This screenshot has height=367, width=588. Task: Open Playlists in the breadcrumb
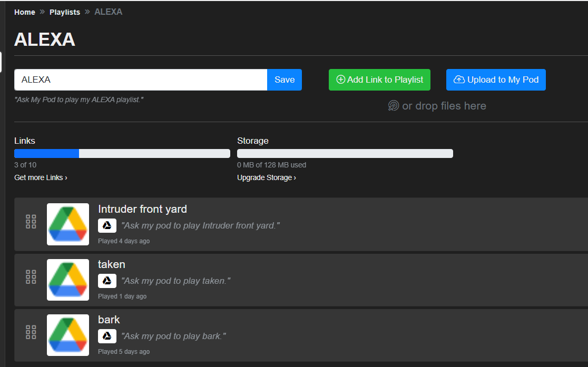point(65,12)
